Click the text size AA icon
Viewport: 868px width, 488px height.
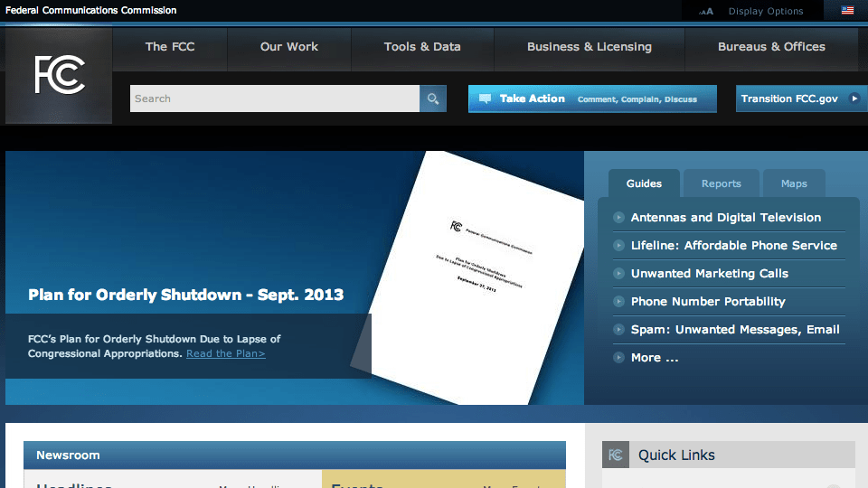706,11
